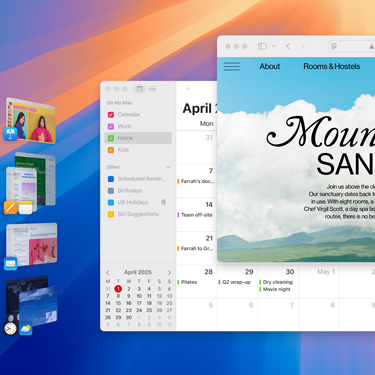Open the Rooms & Hostels link
Screen dimensions: 375x375
tap(332, 66)
